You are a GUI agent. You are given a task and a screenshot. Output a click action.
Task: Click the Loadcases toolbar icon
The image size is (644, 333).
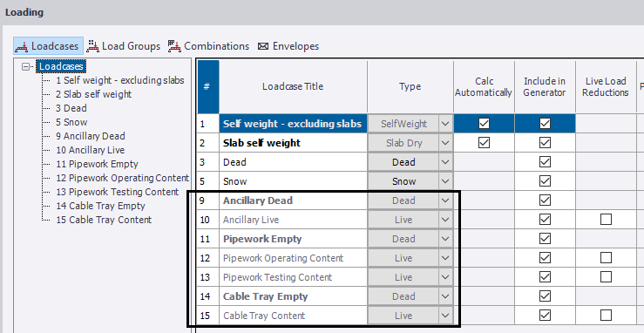coord(22,46)
